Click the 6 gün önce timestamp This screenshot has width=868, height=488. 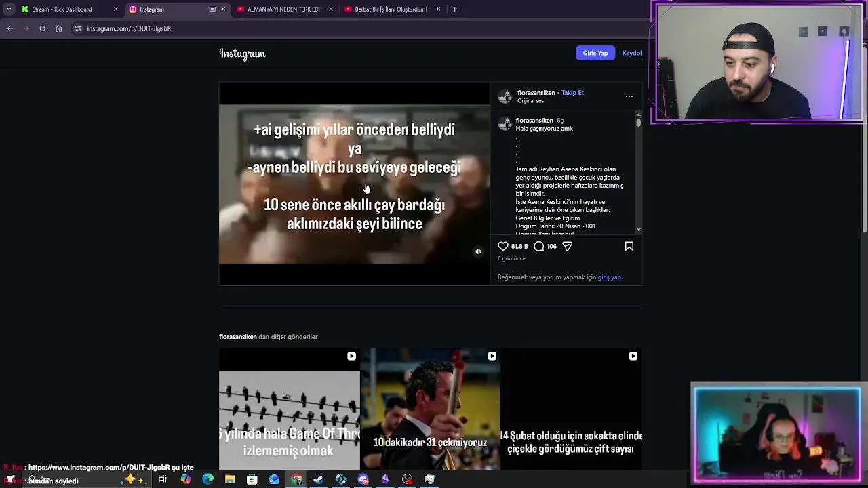511,259
